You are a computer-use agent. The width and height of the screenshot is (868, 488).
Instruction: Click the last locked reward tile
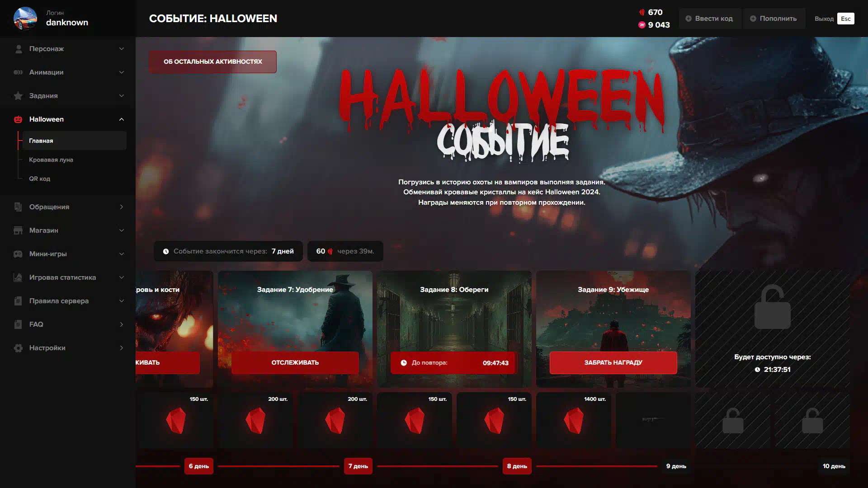(x=812, y=420)
